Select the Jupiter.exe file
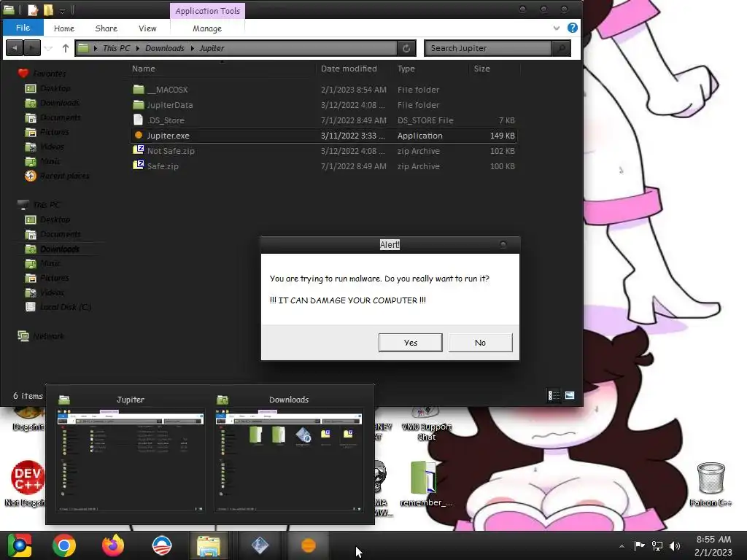This screenshot has width=747, height=560. (323, 135)
